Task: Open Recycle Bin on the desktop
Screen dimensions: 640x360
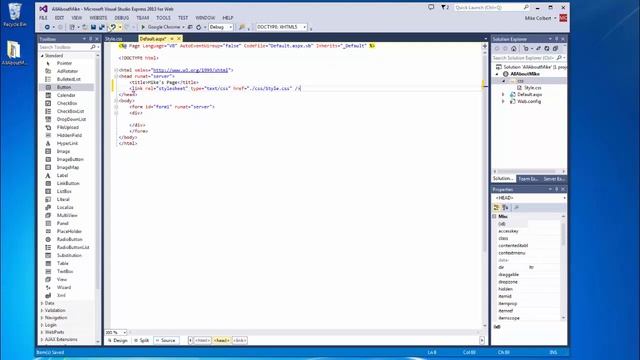Action: pyautogui.click(x=15, y=15)
